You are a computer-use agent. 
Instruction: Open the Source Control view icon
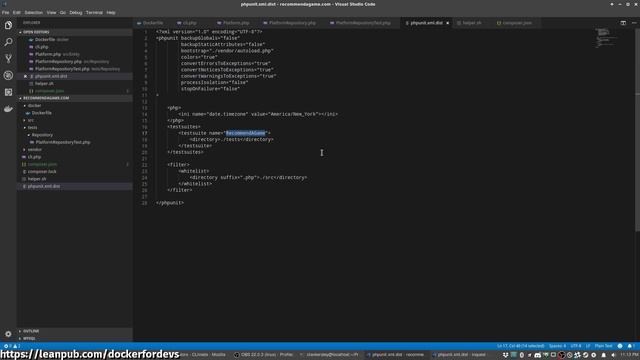8,59
